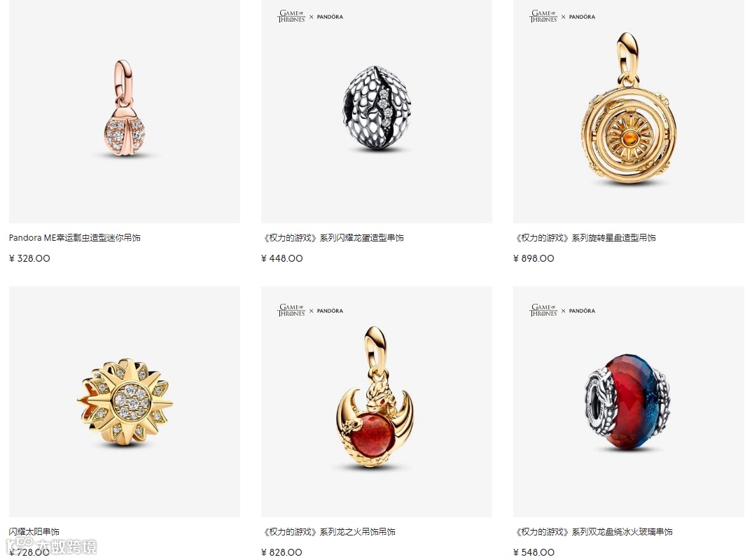Click the 双龙盘绕冰火玻璃串饰 product title

pos(594,531)
